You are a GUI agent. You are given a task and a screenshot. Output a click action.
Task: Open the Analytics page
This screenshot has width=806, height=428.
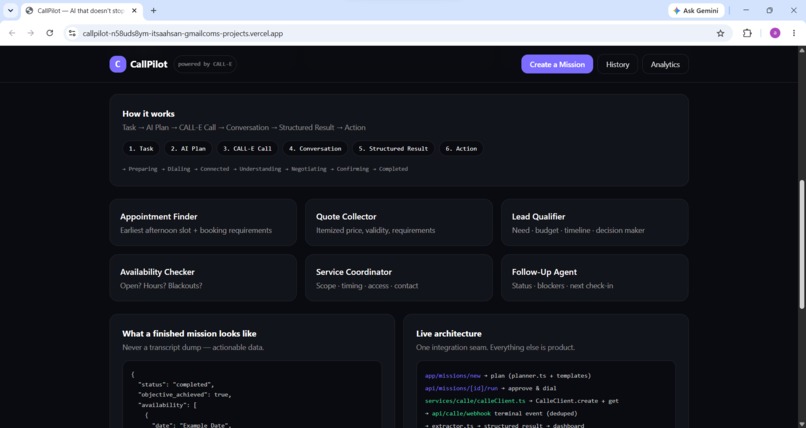pos(665,64)
